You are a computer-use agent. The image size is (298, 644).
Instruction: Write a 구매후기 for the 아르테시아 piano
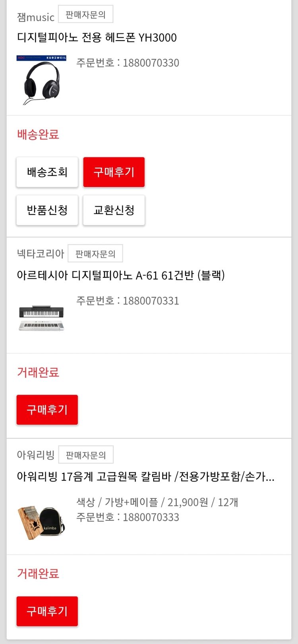point(47,410)
